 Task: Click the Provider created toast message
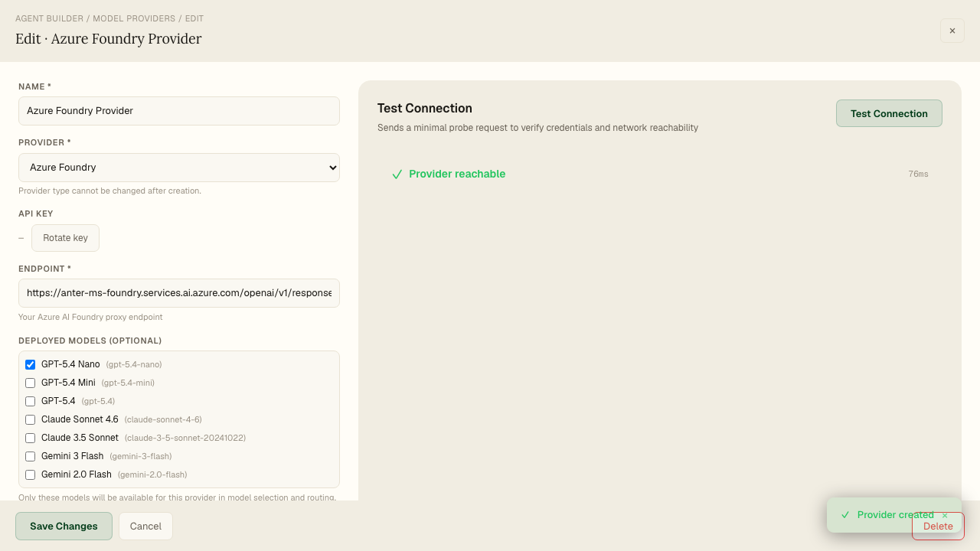[x=896, y=515]
